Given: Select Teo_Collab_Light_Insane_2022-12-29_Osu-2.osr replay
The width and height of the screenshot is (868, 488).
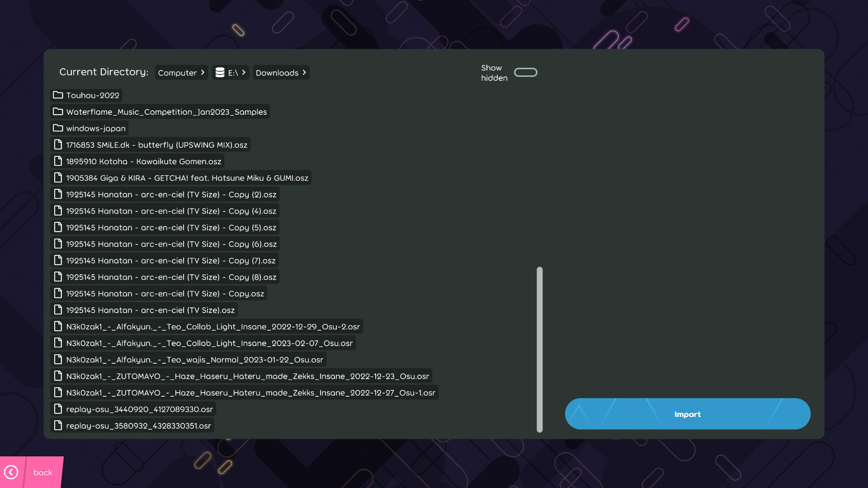Looking at the screenshot, I should tap(207, 326).
